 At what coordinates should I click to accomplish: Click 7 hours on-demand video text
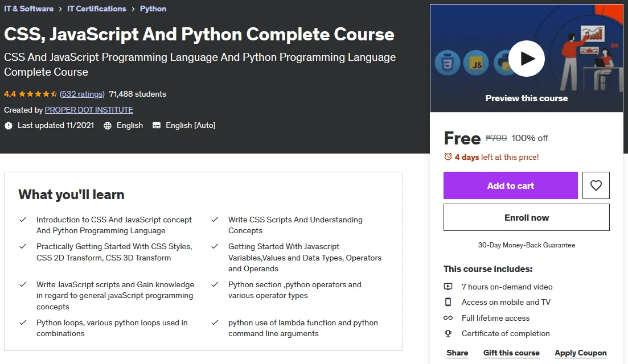coord(507,287)
